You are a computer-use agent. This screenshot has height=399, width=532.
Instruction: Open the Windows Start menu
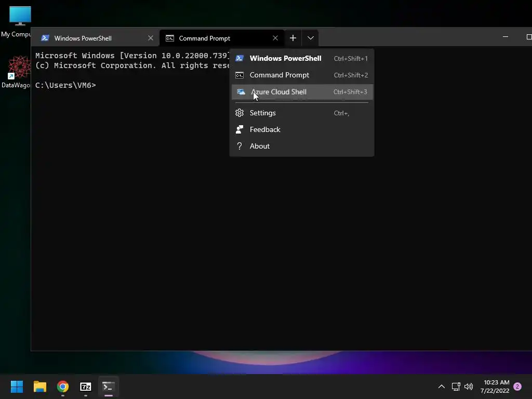click(17, 387)
